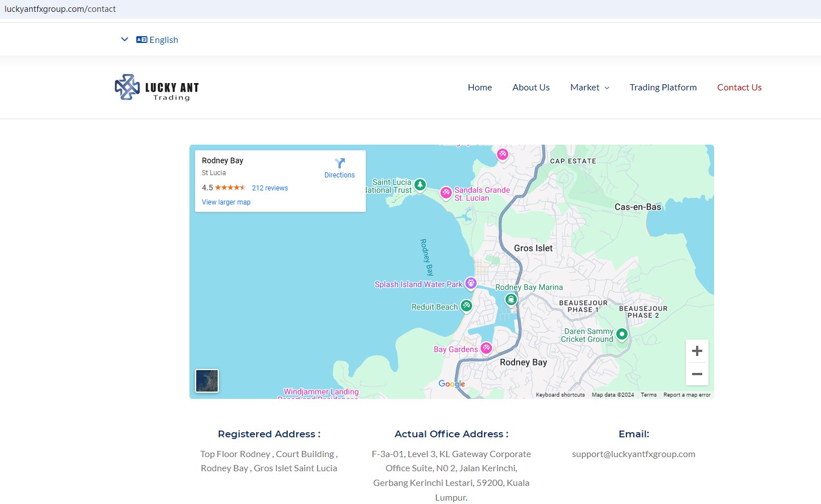Click the Sandals Grande St. Lucian marker
The image size is (821, 504).
(446, 193)
